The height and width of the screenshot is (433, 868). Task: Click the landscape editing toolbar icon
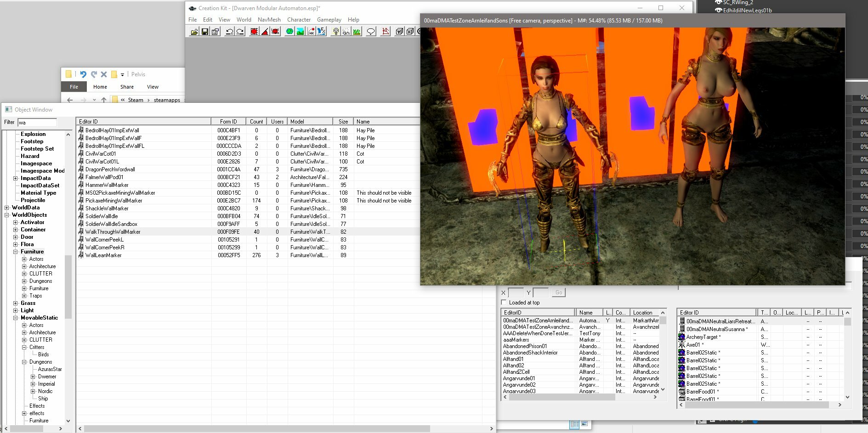point(300,31)
